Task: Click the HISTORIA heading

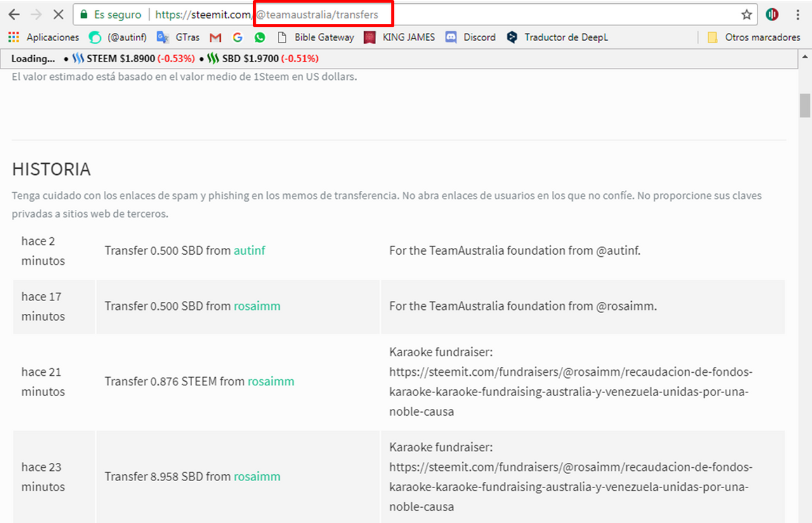Action: [51, 169]
